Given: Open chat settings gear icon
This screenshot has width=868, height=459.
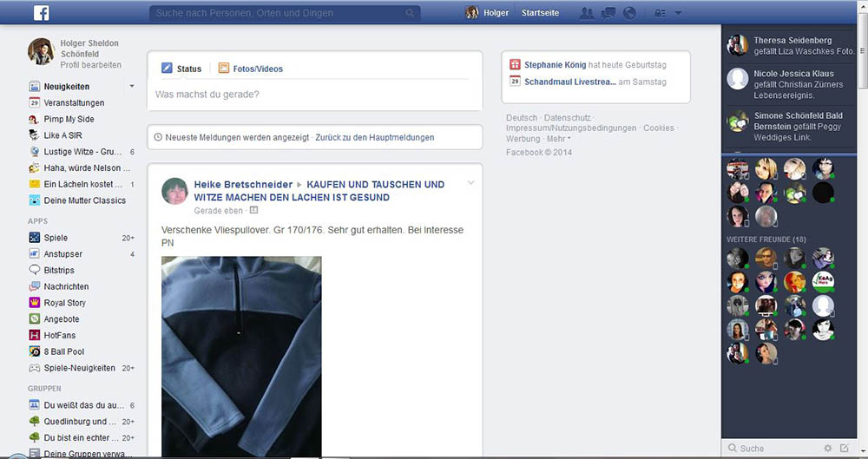Looking at the screenshot, I should 828,448.
